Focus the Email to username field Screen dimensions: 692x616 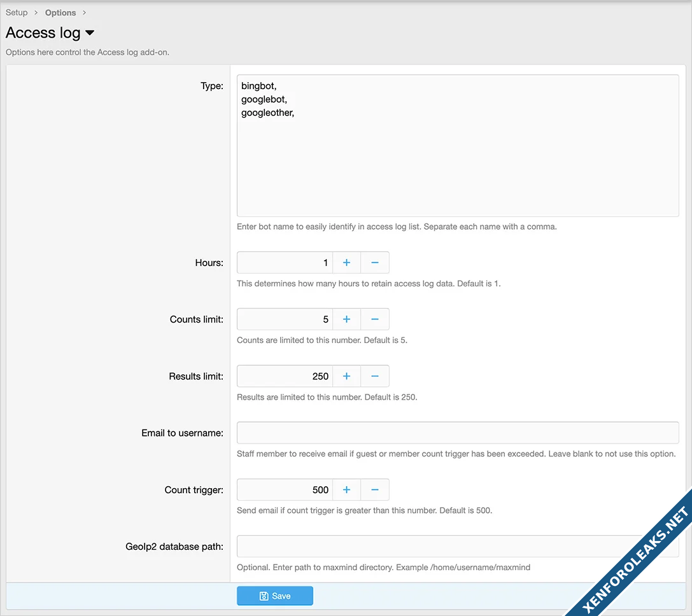(x=457, y=433)
